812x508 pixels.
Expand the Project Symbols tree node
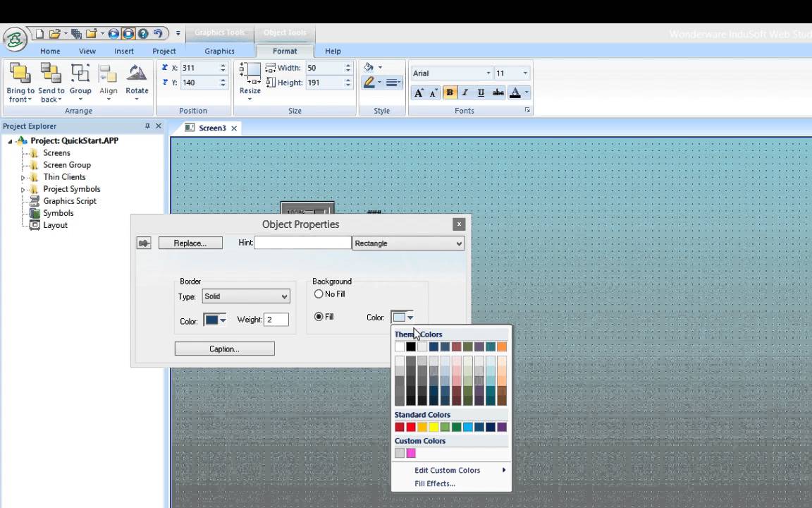(23, 189)
